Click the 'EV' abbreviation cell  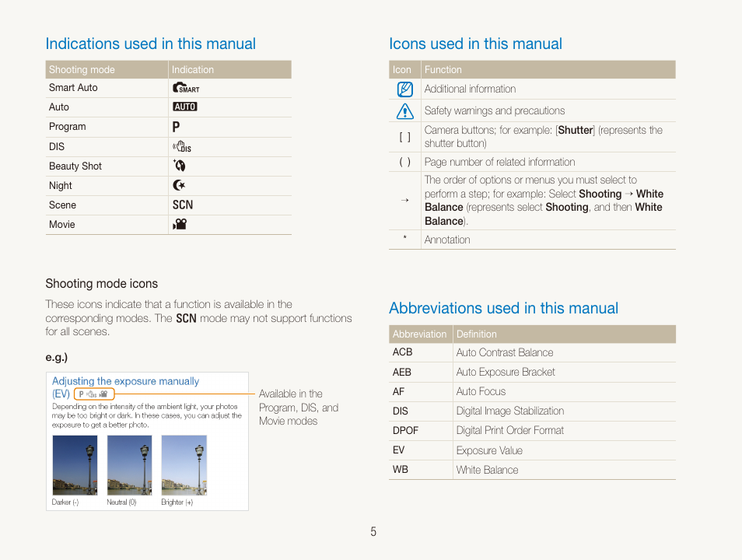[398, 450]
